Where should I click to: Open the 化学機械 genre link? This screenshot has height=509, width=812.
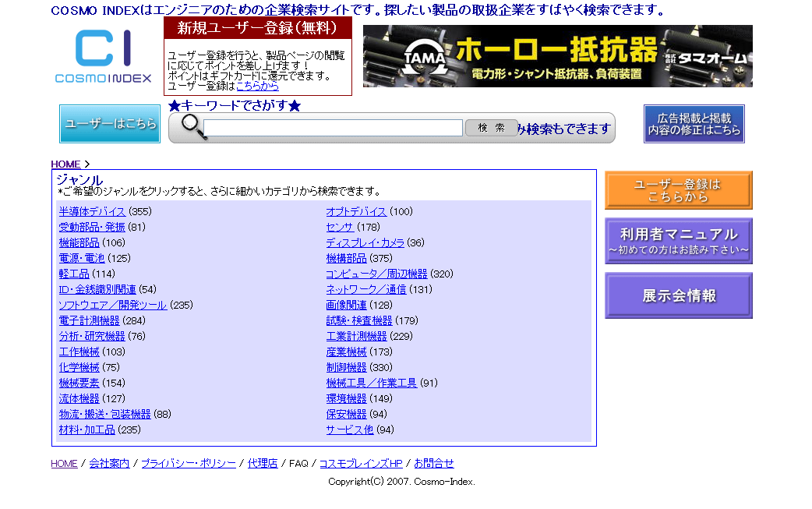point(79,367)
